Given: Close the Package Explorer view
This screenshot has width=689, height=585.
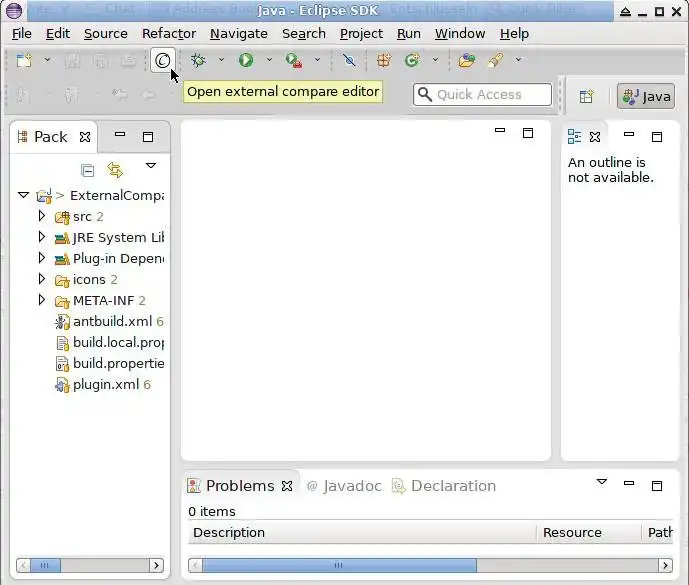Looking at the screenshot, I should pyautogui.click(x=85, y=137).
